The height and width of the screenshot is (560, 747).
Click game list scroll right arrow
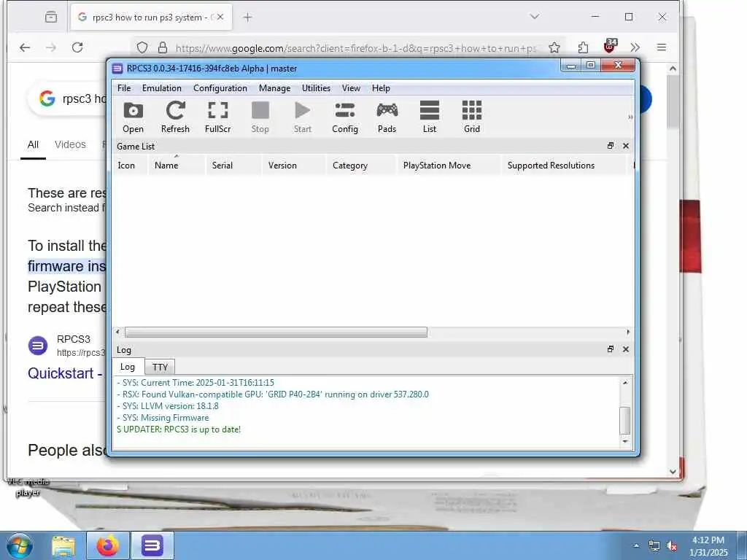click(628, 332)
